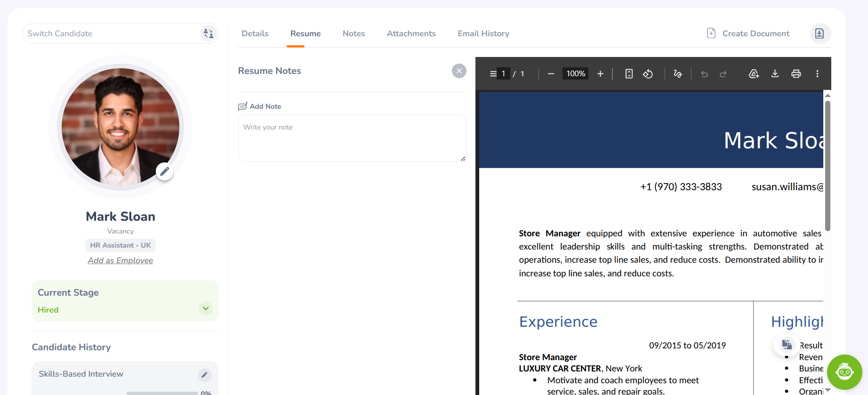The image size is (868, 395).
Task: Click the chatbot assistant icon
Action: pos(844,372)
